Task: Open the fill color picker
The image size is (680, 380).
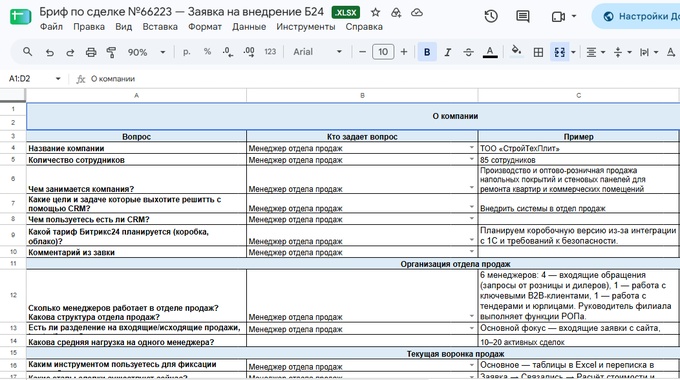Action: click(x=516, y=52)
